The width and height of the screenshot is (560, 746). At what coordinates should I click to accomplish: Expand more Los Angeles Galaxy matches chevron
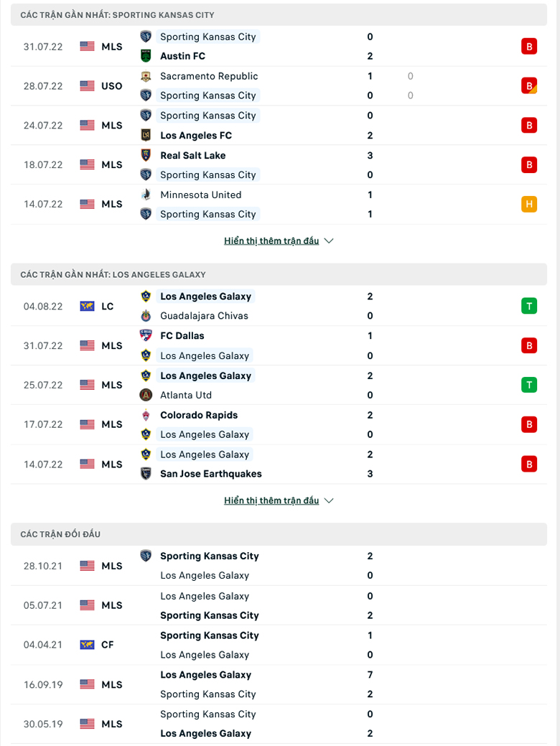tap(329, 500)
